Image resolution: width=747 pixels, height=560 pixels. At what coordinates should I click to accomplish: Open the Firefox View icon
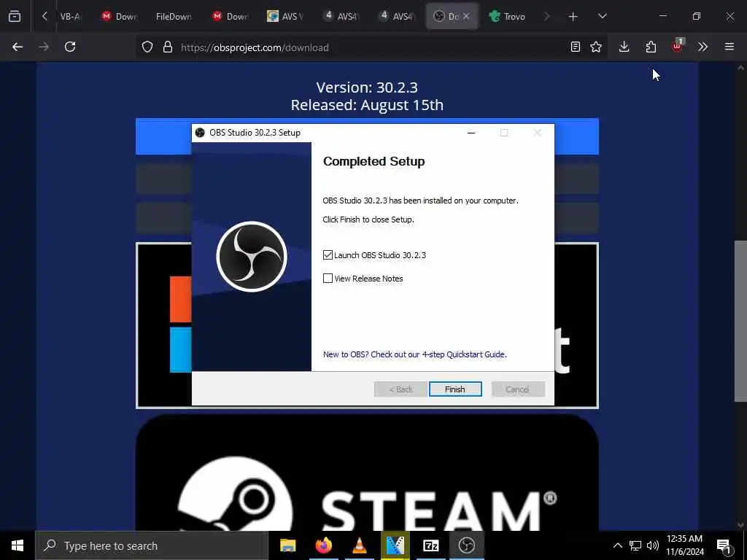point(15,16)
